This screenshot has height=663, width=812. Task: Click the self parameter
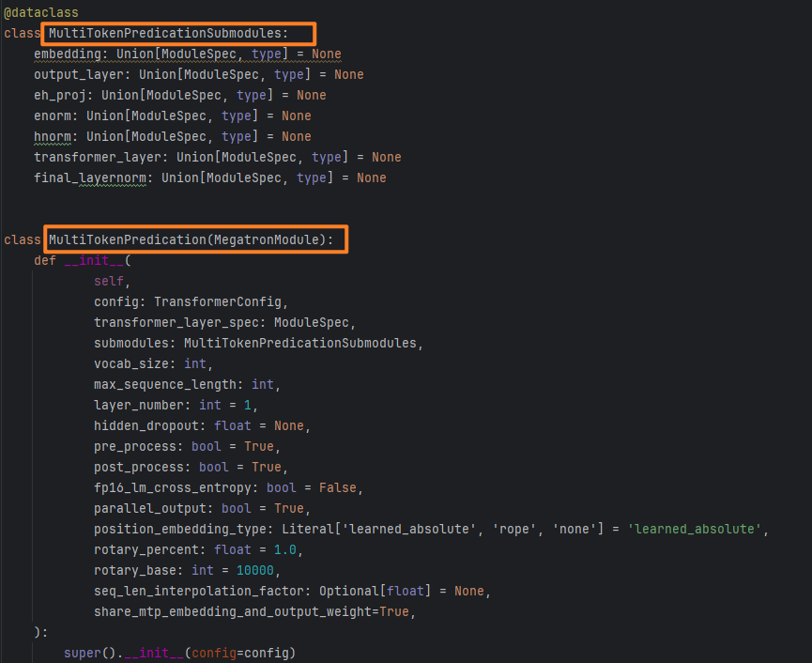coord(109,281)
